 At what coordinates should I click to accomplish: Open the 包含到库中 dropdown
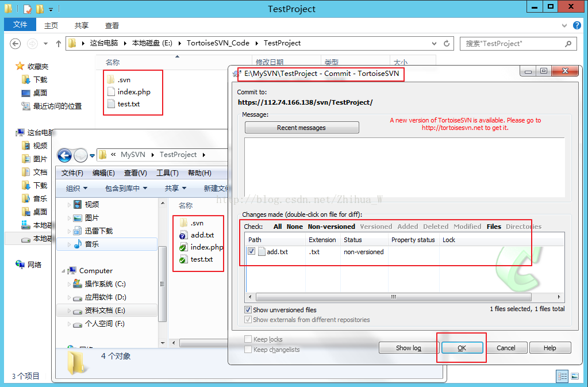pyautogui.click(x=126, y=188)
